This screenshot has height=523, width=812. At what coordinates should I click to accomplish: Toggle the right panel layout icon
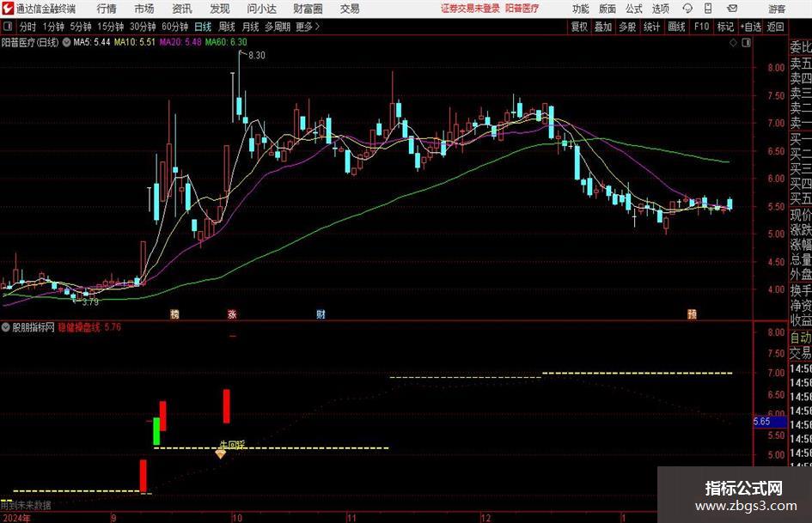pos(746,43)
